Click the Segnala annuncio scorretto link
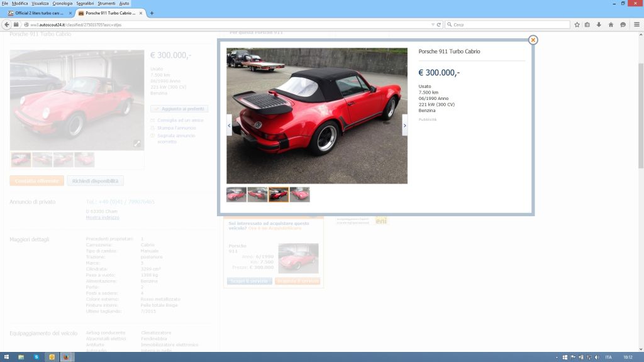This screenshot has width=644, height=362. coord(176,138)
